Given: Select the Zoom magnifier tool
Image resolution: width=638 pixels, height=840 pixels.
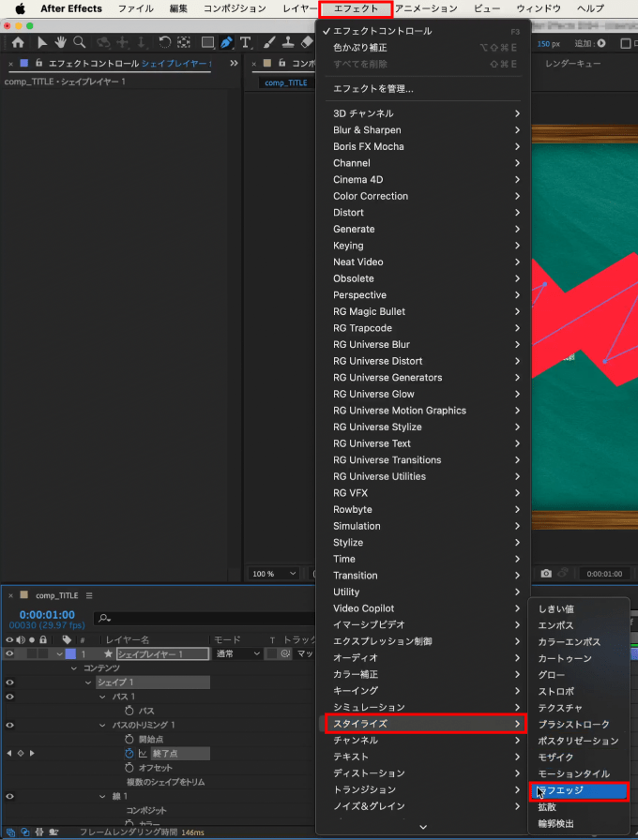Looking at the screenshot, I should click(80, 43).
